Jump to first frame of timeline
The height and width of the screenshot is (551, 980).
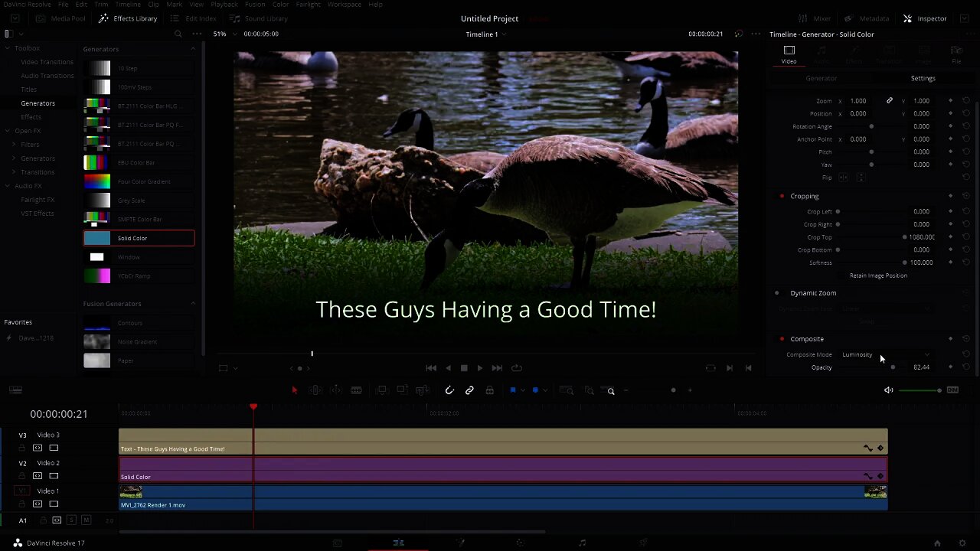(x=431, y=368)
